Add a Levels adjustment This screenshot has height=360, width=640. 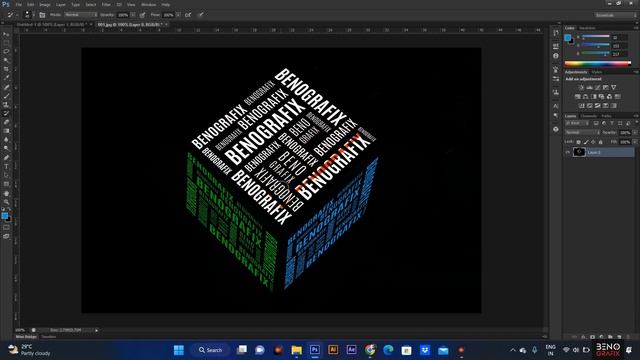589,87
